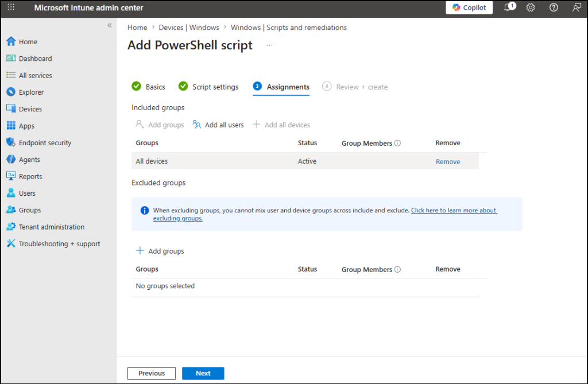Screen dimensions: 588x384
Task: Click the Previous button
Action: pyautogui.click(x=152, y=373)
